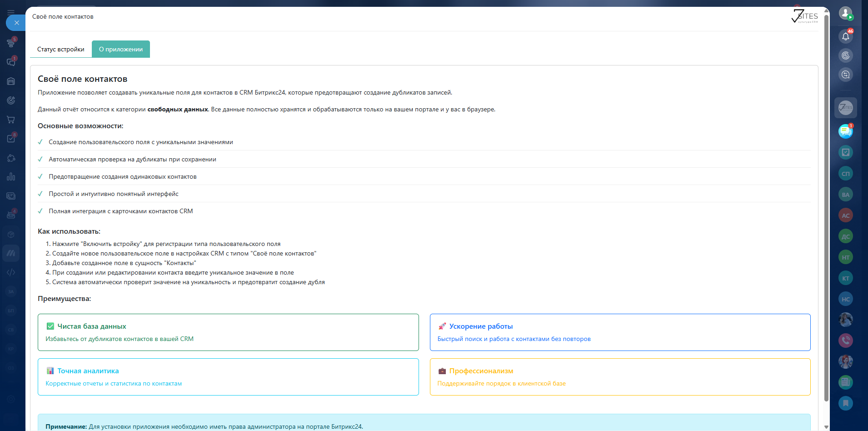Open the shopping cart icon

[11, 120]
